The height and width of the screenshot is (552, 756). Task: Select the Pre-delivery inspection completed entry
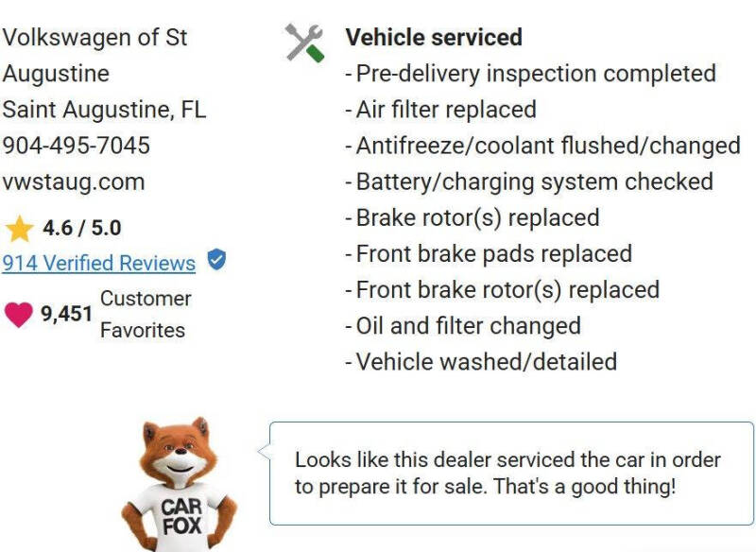pyautogui.click(x=530, y=74)
